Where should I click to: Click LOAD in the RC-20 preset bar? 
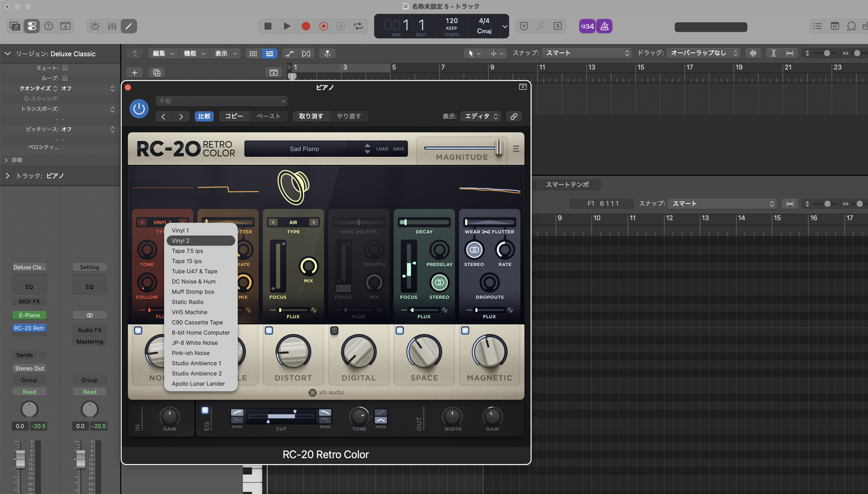[x=382, y=149]
